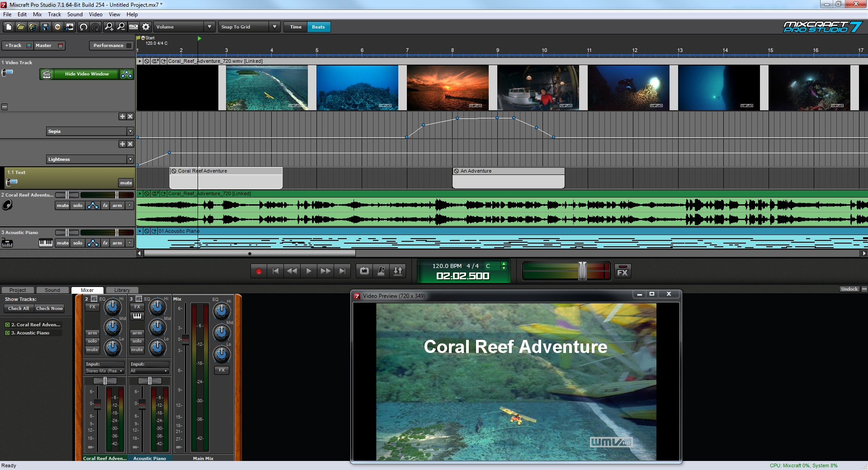This screenshot has width=868, height=470.
Task: Open Preferences with the gear icon
Action: pyautogui.click(x=146, y=27)
